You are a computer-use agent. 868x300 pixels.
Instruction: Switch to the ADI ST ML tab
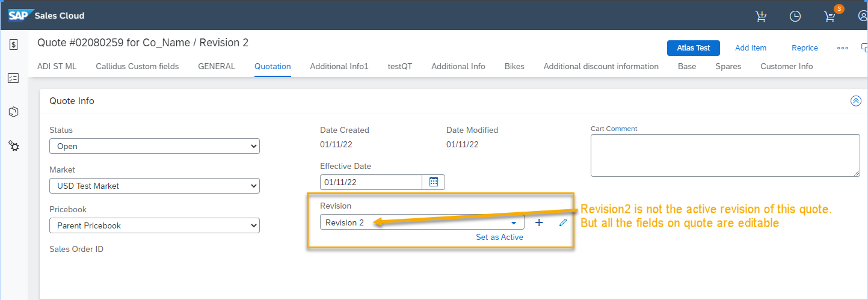[57, 66]
